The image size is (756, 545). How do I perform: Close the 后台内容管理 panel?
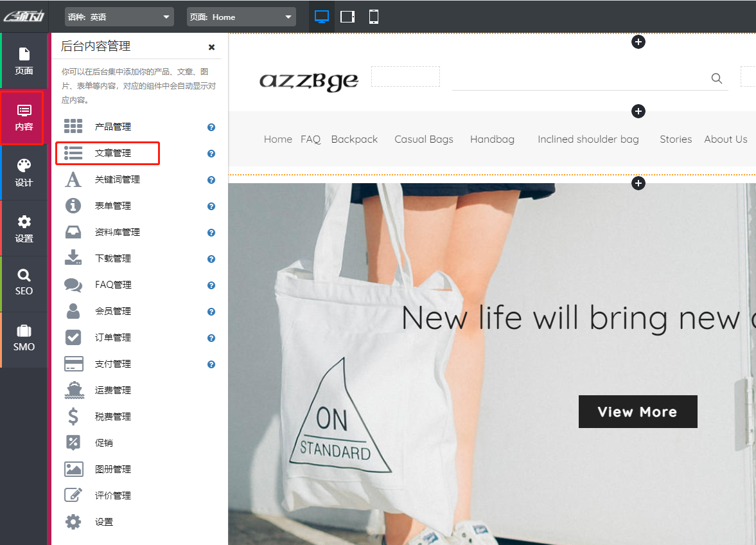(211, 47)
